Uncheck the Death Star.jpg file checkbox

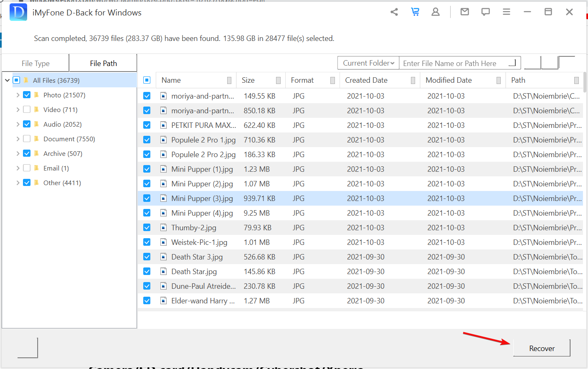point(147,272)
